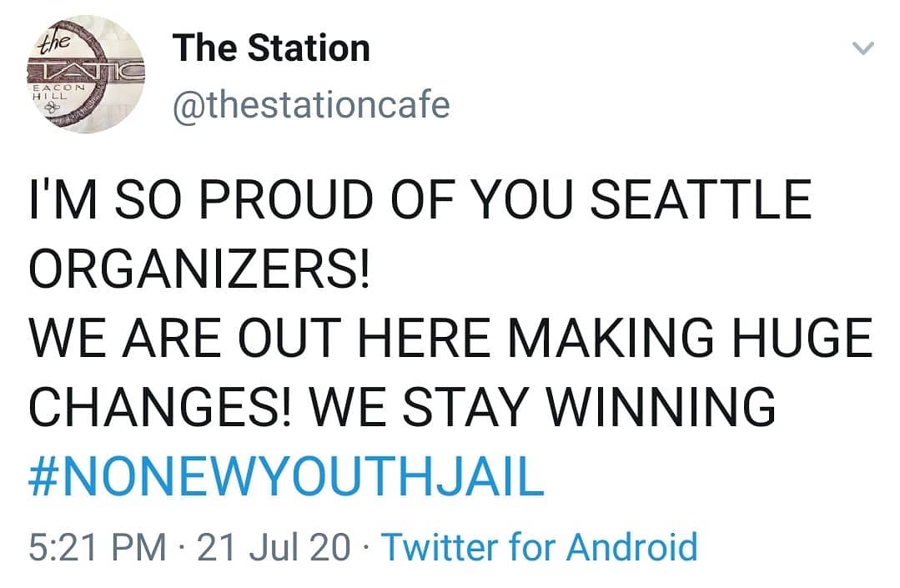Expand the tweet options chevron
900x588 pixels.
click(x=862, y=48)
